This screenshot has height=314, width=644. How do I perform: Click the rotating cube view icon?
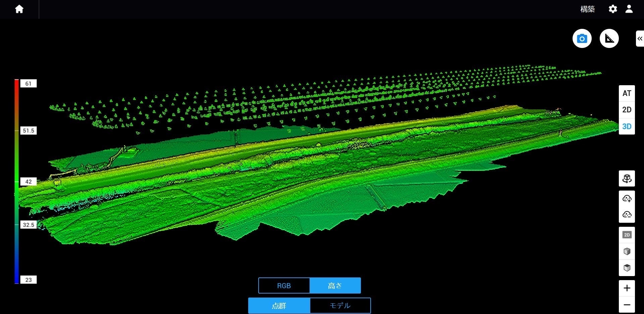point(627,178)
